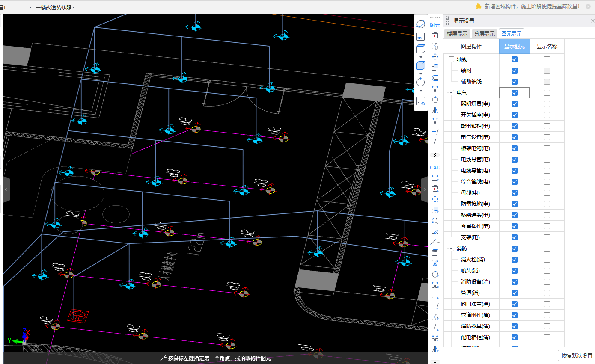The width and height of the screenshot is (595, 364).
Task: Click the move arrows icon under 图元
Action: coord(435,57)
